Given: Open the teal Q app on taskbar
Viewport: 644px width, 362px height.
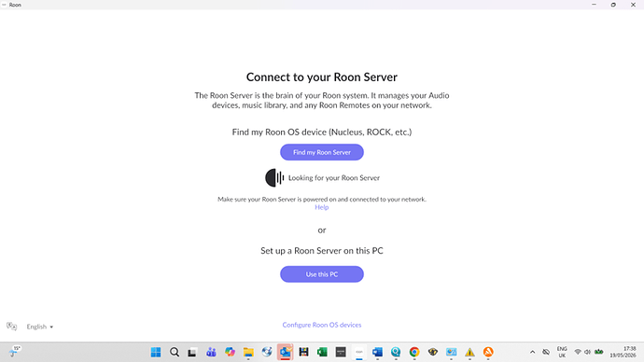Looking at the screenshot, I should point(396,352).
